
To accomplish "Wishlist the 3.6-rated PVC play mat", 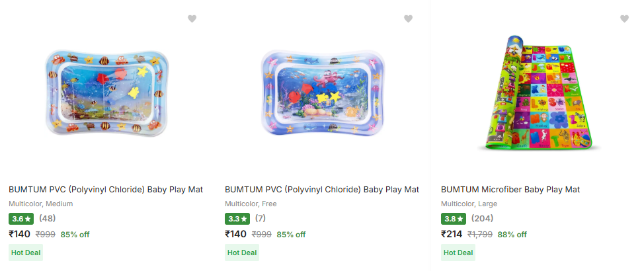I will pos(192,19).
